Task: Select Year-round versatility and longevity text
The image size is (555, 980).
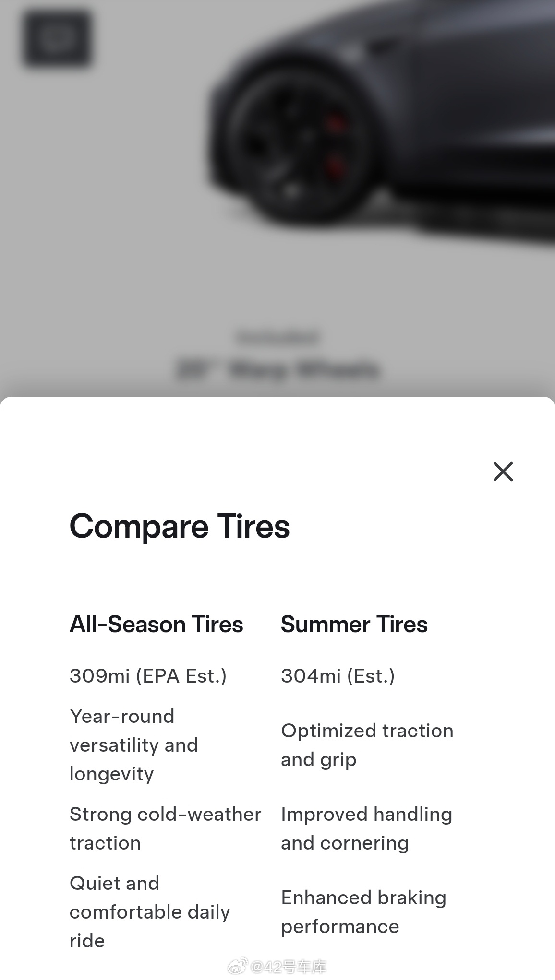Action: 134,745
